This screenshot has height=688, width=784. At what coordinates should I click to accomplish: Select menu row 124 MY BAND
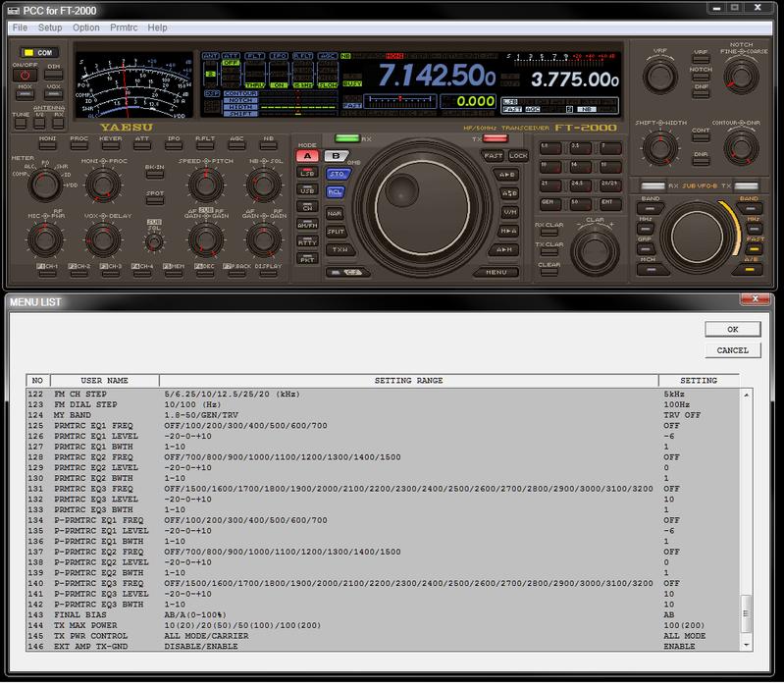tap(384, 415)
